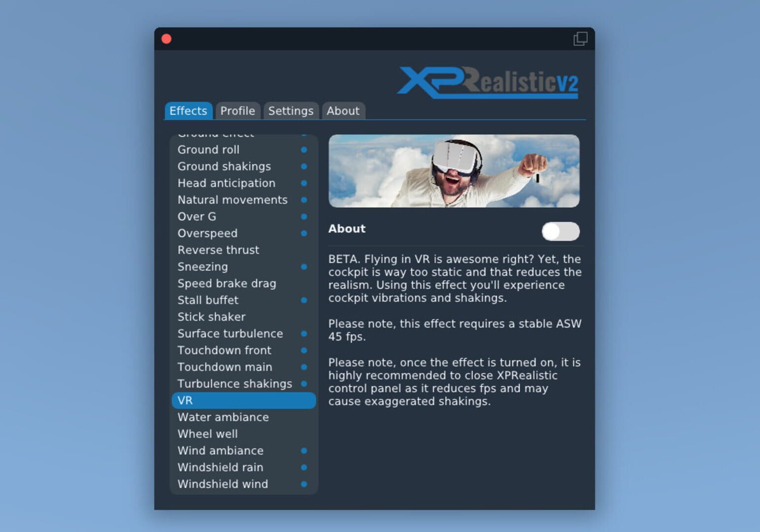
Task: View the About tab
Action: 343,111
